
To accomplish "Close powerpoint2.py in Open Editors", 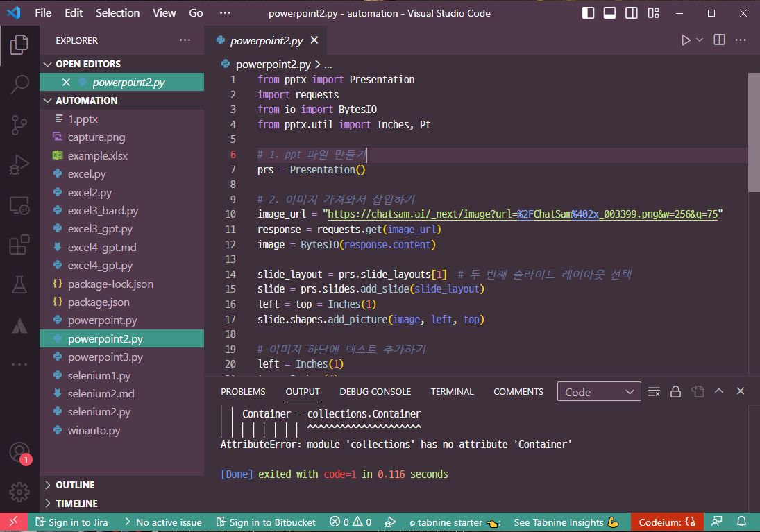I will coord(67,83).
